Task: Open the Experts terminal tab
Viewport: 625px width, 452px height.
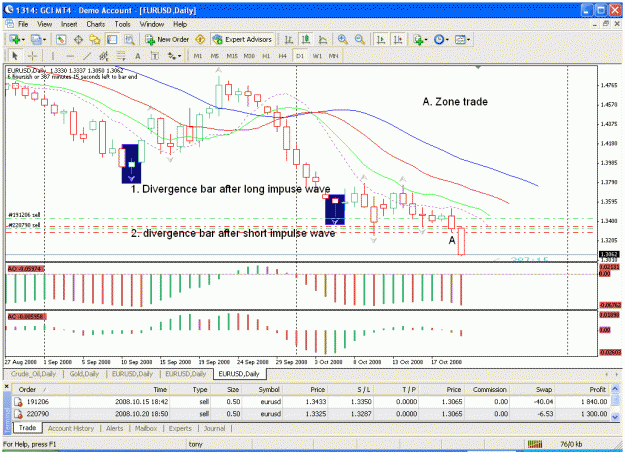Action: 180,428
